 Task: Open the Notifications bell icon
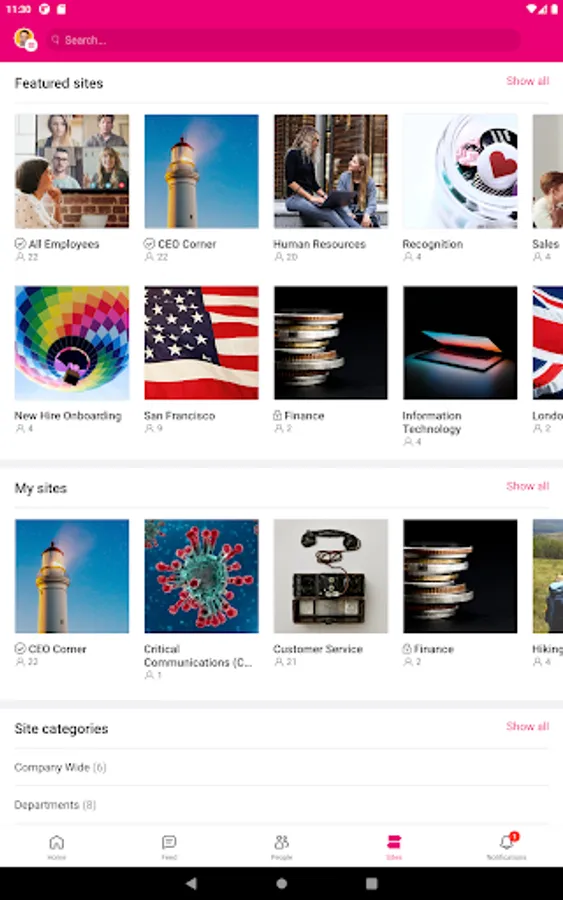click(506, 841)
